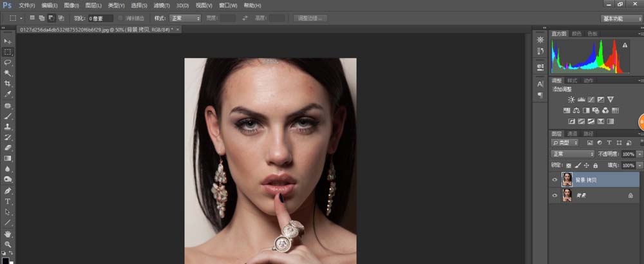This screenshot has height=264, width=644.
Task: Hide the 背景 拷贝 layer
Action: 554,180
